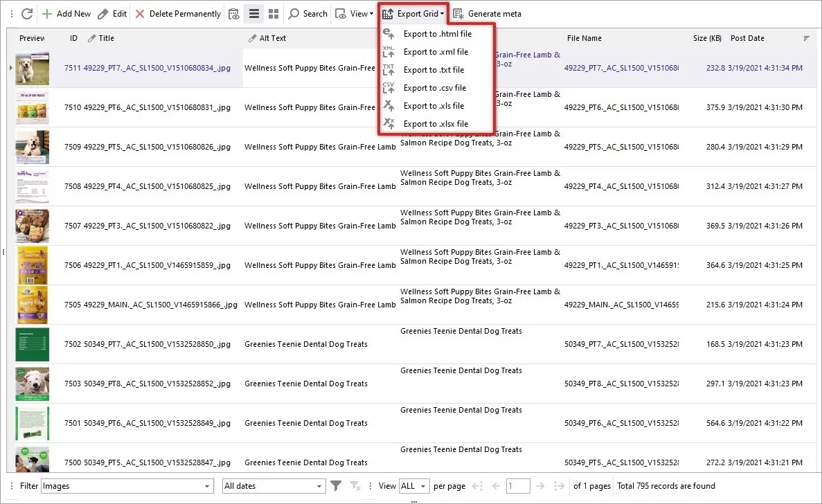Click the page number input box

tap(517, 485)
